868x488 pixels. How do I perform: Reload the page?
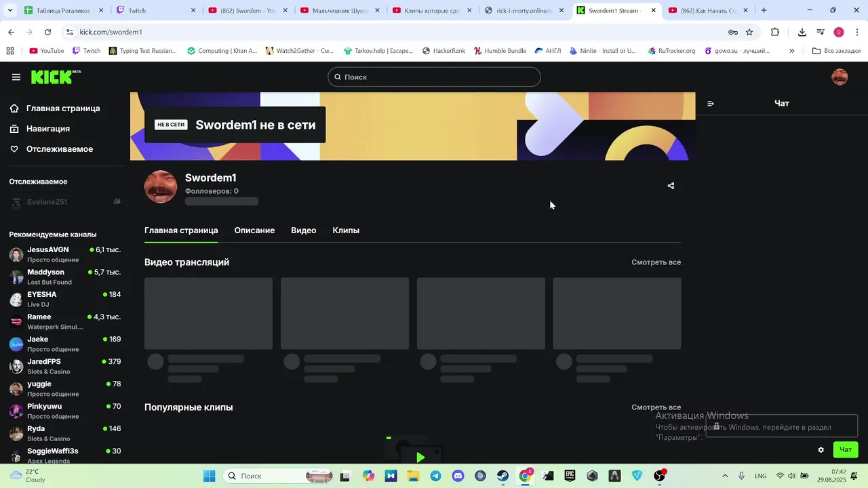tap(47, 32)
